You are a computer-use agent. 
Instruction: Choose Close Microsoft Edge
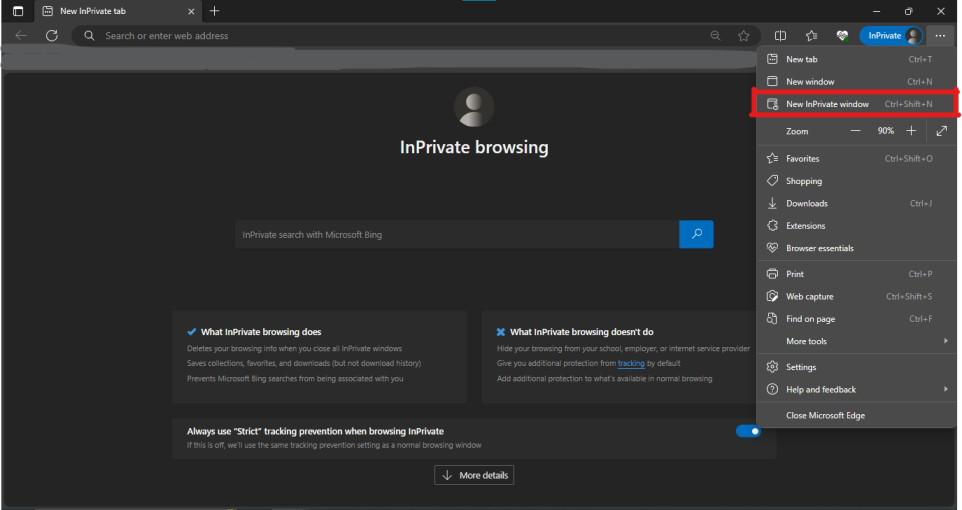856,415
